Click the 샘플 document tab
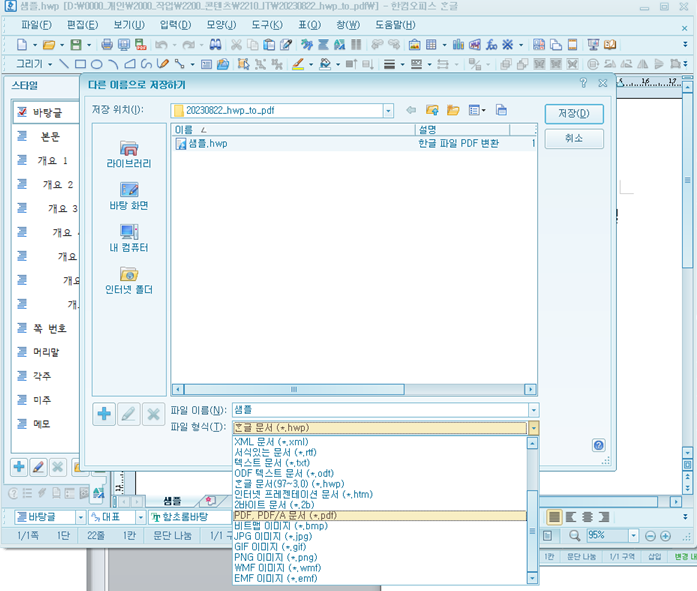The width and height of the screenshot is (697, 591). 172,501
